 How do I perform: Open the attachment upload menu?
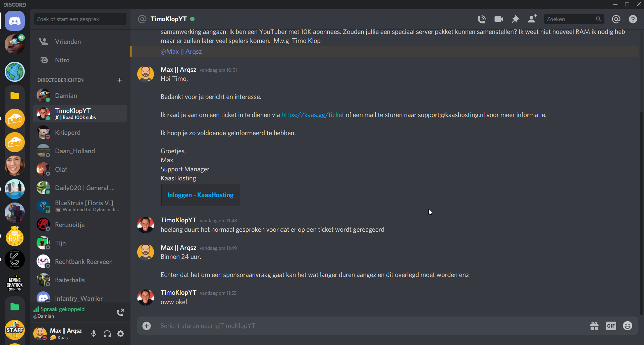click(147, 326)
